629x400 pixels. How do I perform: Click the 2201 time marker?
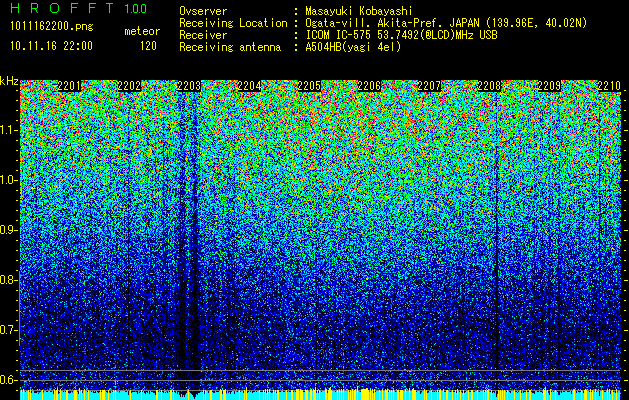click(69, 86)
